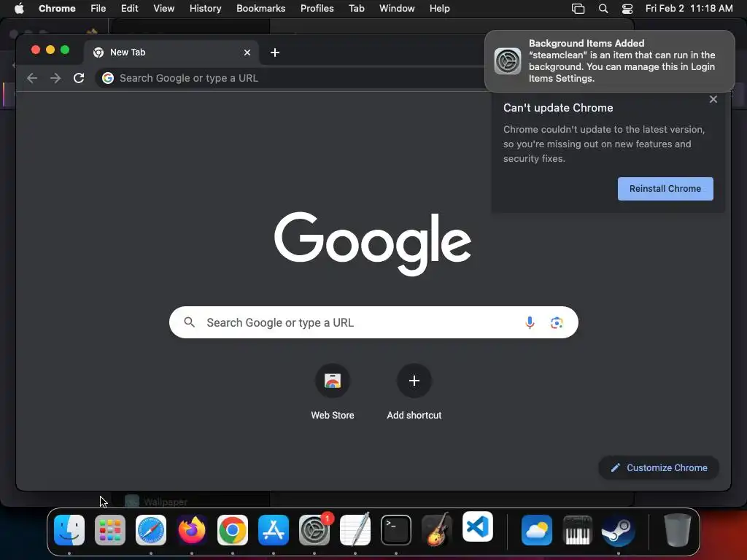Open Launchpad from the Dock
The height and width of the screenshot is (560, 747).
pos(110,529)
